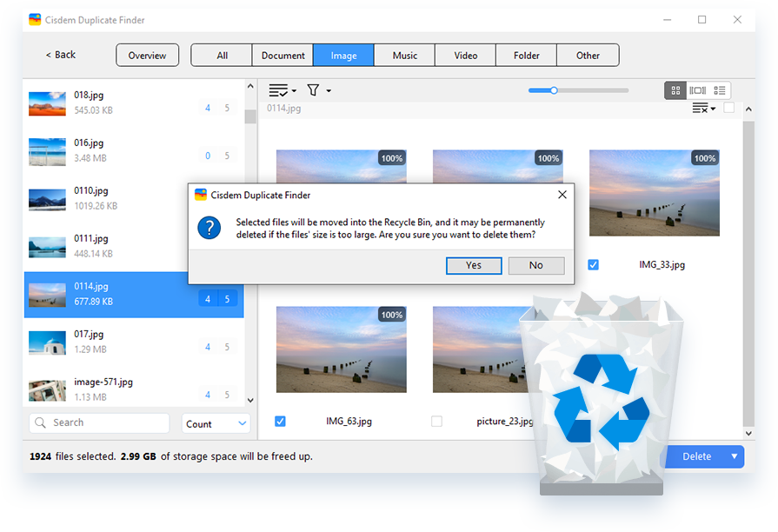Image resolution: width=778 pixels, height=532 pixels.
Task: Uncheck the IMG_33.jpg checkbox
Action: pos(593,264)
